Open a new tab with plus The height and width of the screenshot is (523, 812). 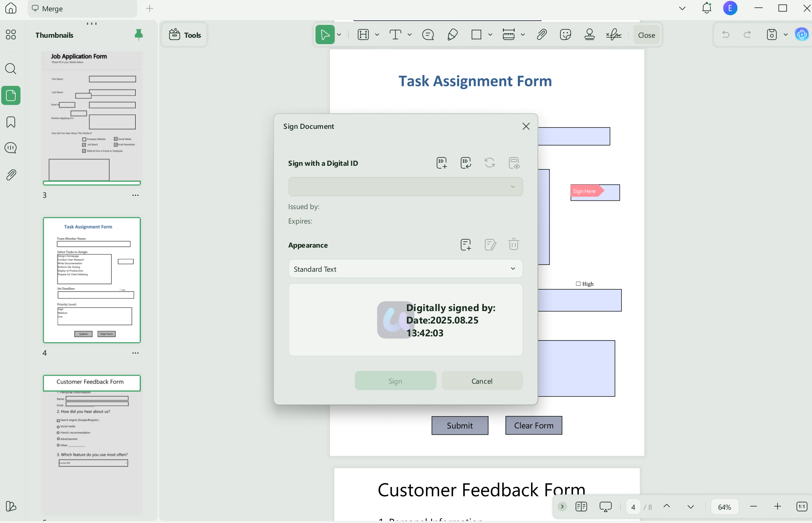pos(150,8)
